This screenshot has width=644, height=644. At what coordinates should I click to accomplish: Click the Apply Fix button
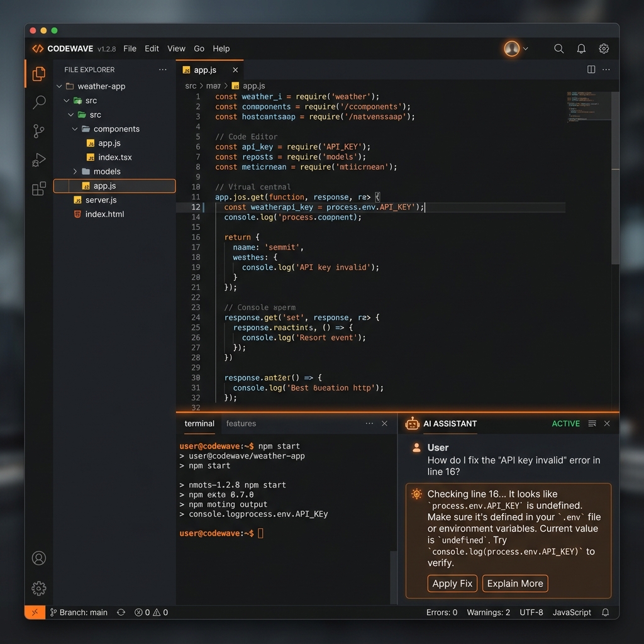[452, 584]
